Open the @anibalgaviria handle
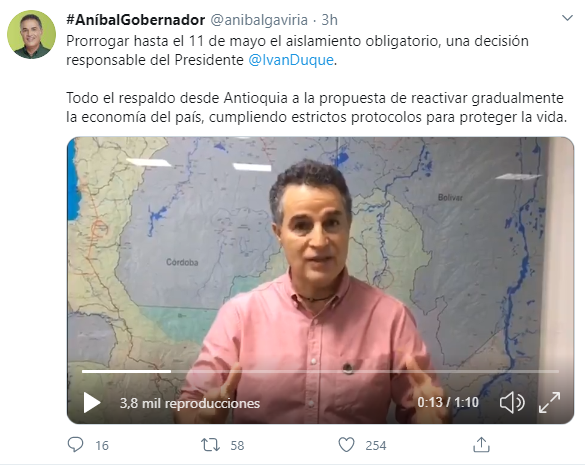 259,20
